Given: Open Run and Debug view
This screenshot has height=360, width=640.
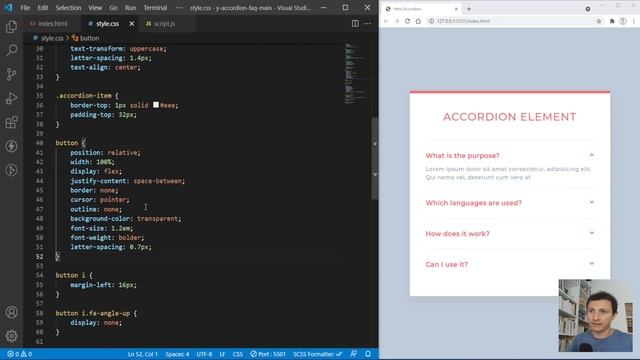Looking at the screenshot, I should (11, 98).
